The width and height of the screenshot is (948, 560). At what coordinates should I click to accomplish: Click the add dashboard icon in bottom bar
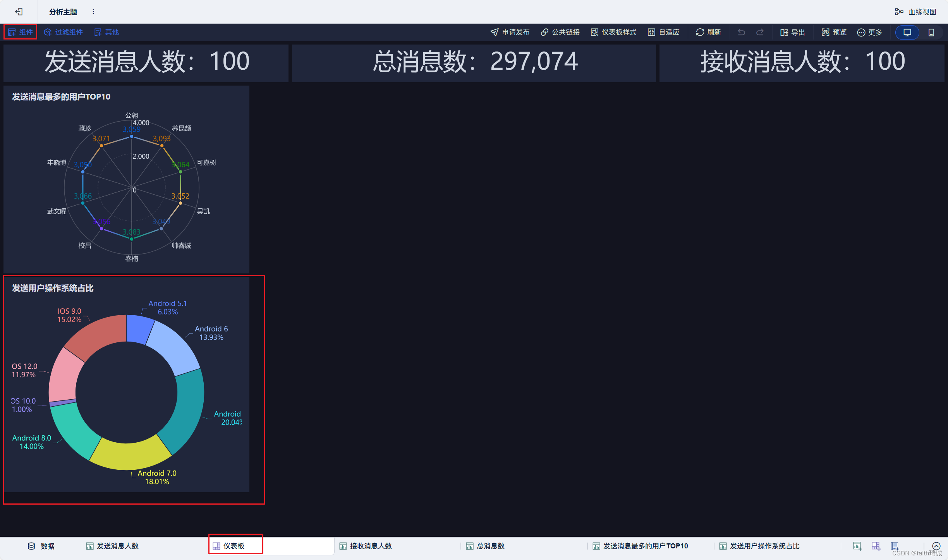876,546
